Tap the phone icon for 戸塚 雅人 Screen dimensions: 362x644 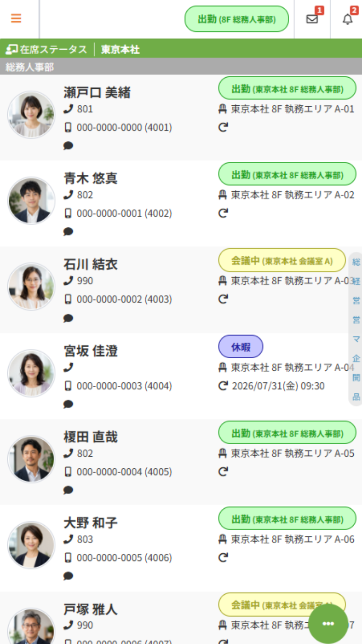click(x=69, y=626)
